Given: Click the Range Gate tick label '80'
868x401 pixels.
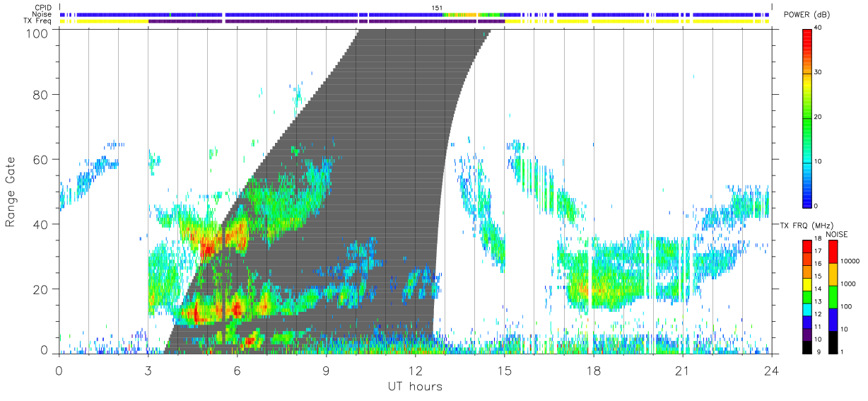Looking at the screenshot, I should (x=40, y=95).
